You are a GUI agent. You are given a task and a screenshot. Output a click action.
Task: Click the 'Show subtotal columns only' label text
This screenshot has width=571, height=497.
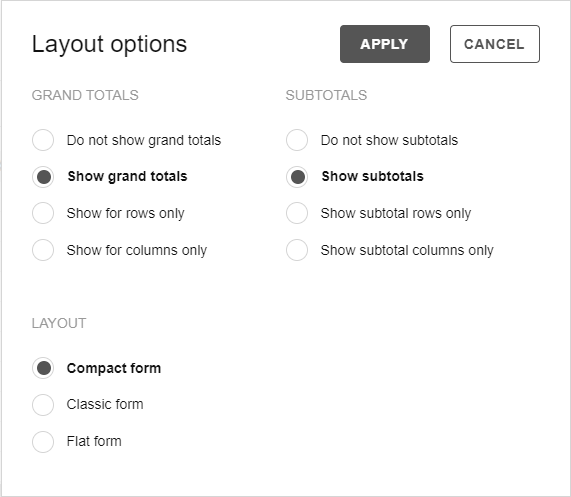pos(407,250)
